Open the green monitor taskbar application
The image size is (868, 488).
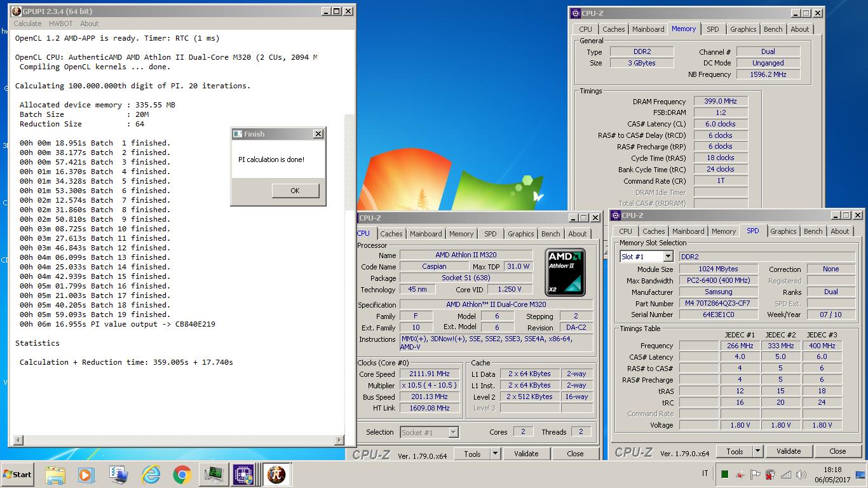coord(213,474)
